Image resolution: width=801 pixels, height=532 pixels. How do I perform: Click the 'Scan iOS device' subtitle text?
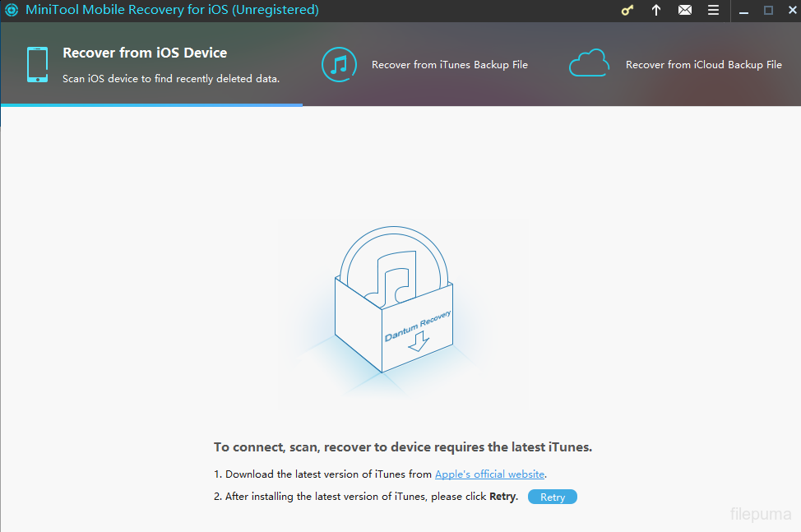click(x=171, y=79)
